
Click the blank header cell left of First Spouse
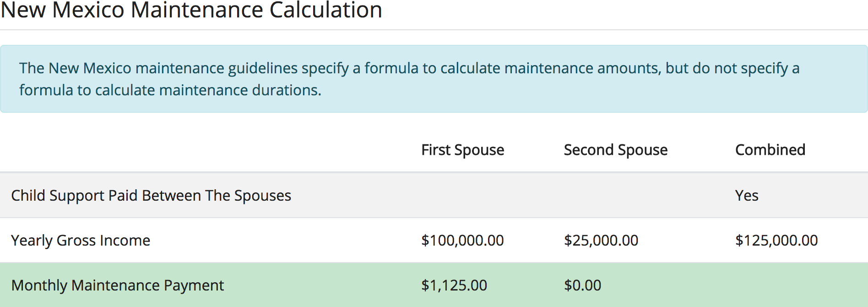[x=206, y=150]
